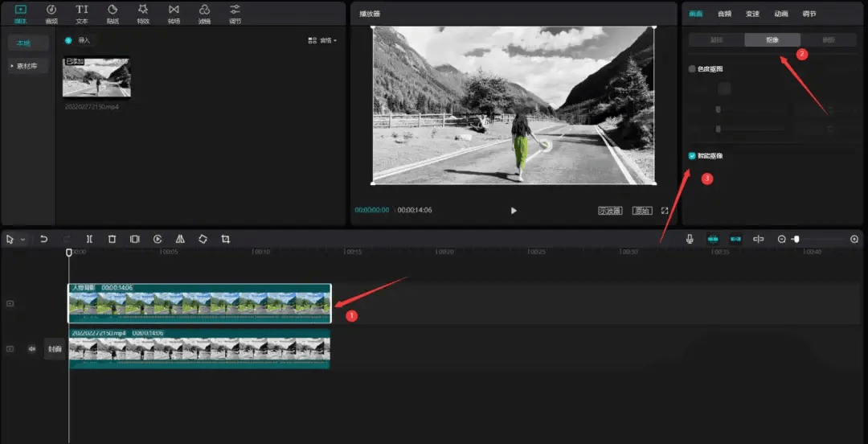This screenshot has width=868, height=444.
Task: Toggle auto snapping on timeline
Action: 735,239
